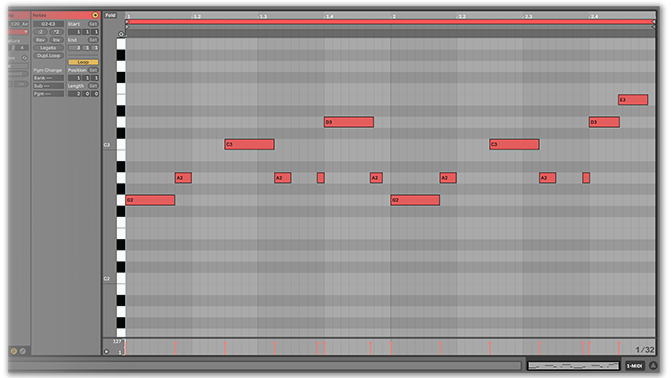
Task: Toggle the yellow clip box show icon
Action: pyautogui.click(x=14, y=351)
